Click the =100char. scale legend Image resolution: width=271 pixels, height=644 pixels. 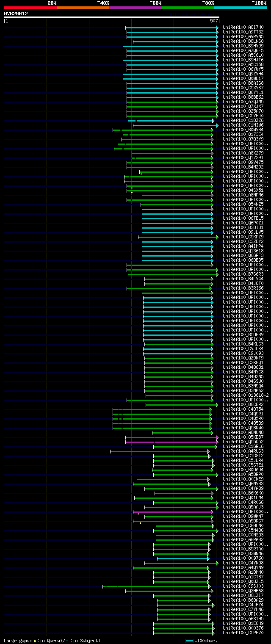point(202,641)
